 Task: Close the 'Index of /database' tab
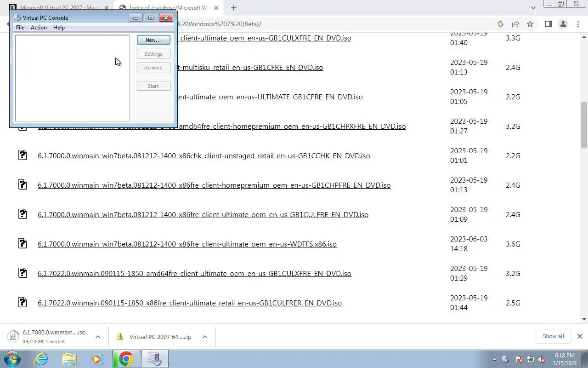[x=216, y=8]
